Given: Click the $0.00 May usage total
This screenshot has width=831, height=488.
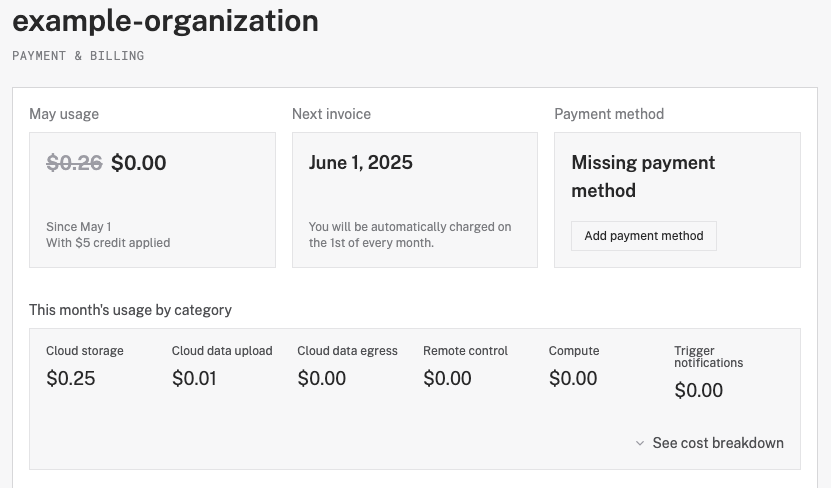Looking at the screenshot, I should point(139,163).
